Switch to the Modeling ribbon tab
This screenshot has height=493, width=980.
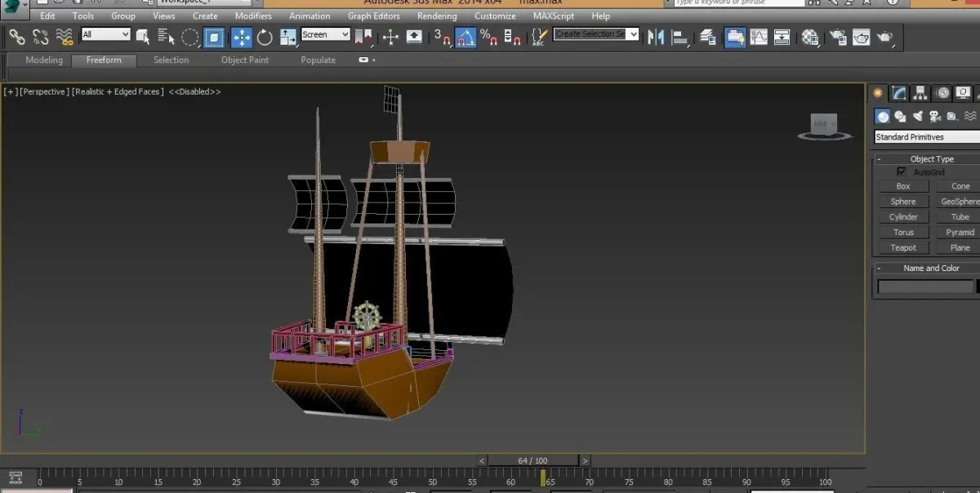coord(44,60)
